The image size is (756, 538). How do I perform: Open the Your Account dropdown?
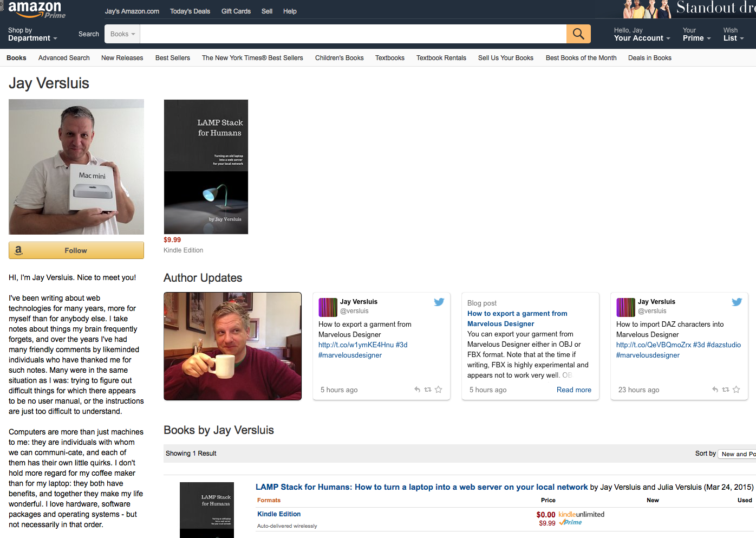coord(642,34)
